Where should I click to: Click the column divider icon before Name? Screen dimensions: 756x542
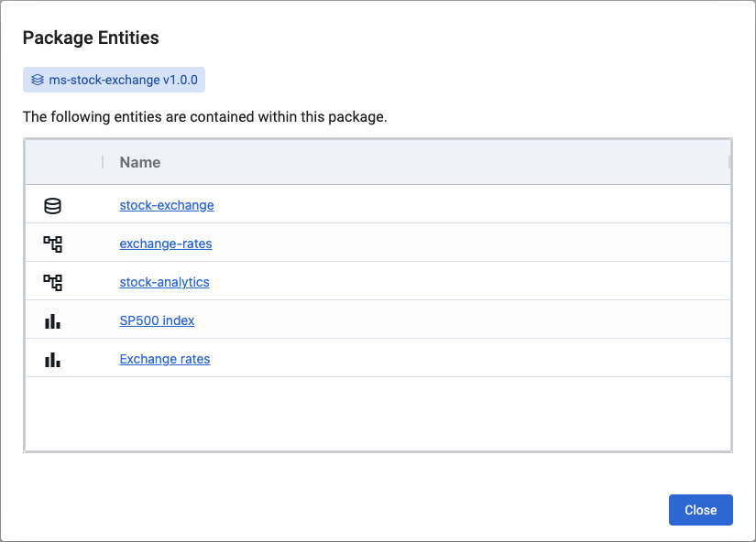tap(103, 162)
